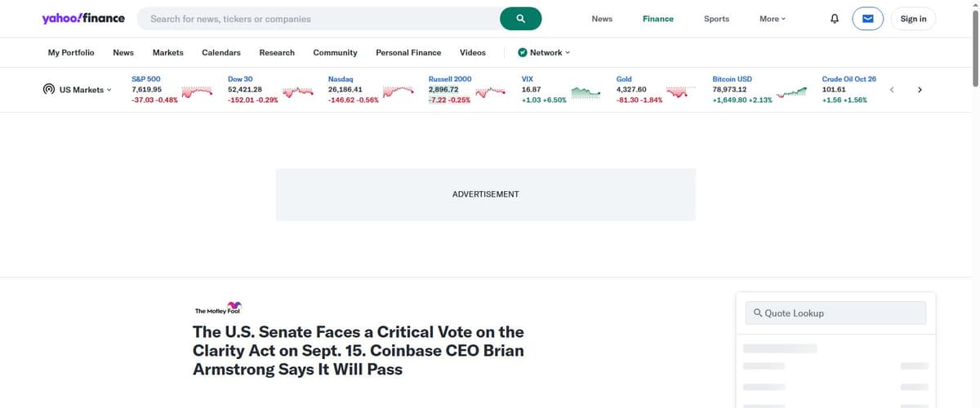Open the Videos tab
This screenshot has height=408, width=980.
click(x=473, y=52)
